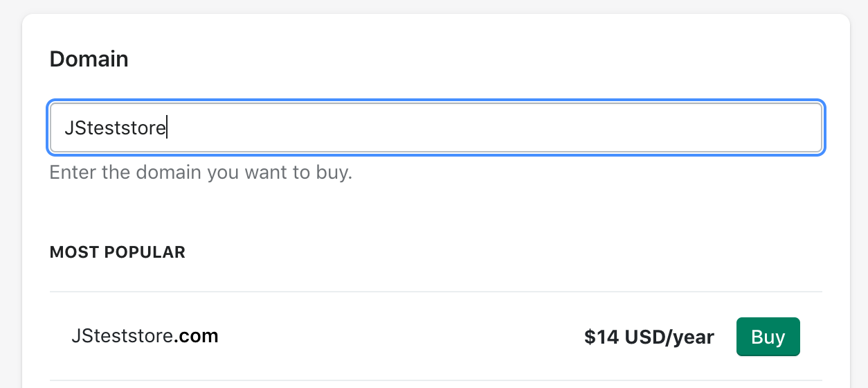Click the word Enter in helper text
Image resolution: width=868 pixels, height=388 pixels.
(73, 172)
